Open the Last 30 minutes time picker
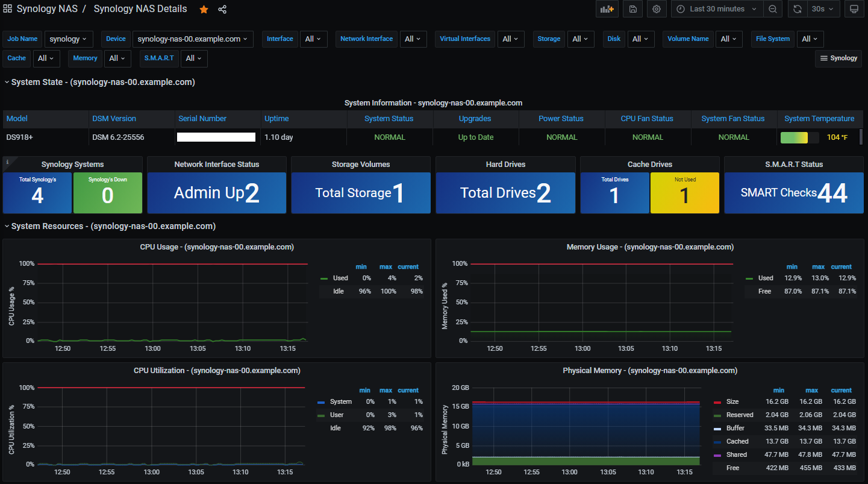Viewport: 868px width, 484px height. (717, 9)
